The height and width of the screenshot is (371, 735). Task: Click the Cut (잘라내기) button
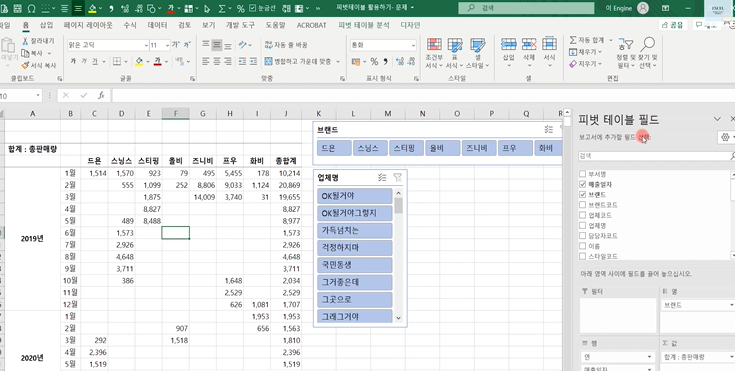pyautogui.click(x=38, y=41)
